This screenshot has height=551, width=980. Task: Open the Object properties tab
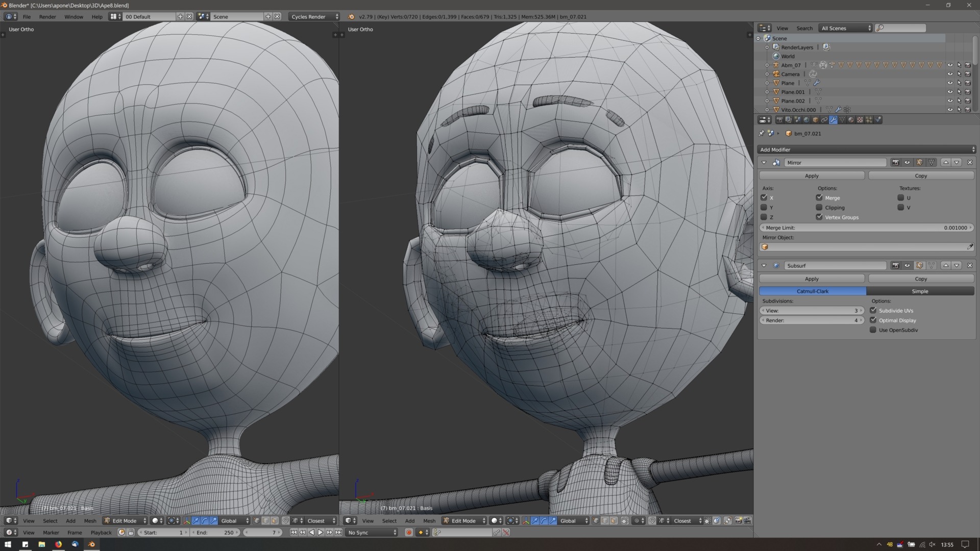[815, 120]
